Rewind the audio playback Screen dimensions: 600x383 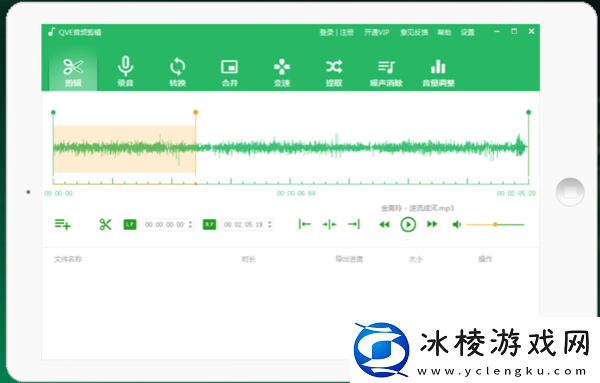pyautogui.click(x=384, y=225)
